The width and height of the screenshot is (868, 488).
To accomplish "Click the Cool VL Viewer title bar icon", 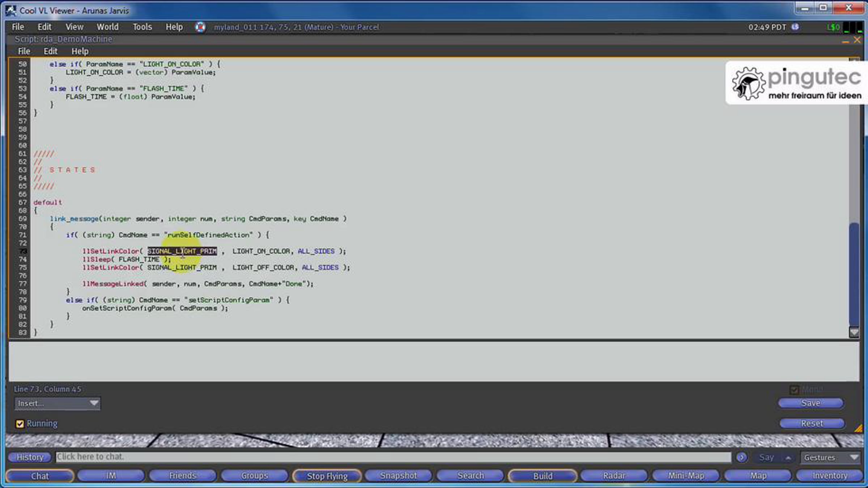I will 11,10.
